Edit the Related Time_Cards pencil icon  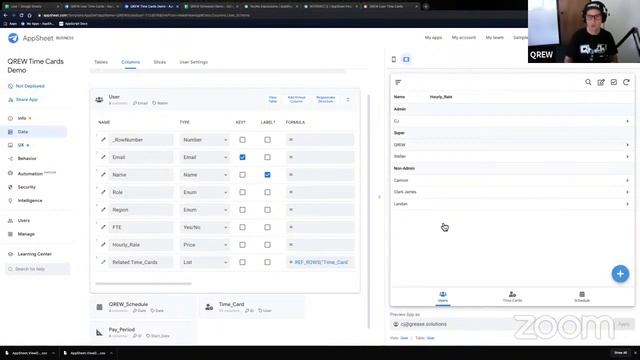(x=103, y=262)
